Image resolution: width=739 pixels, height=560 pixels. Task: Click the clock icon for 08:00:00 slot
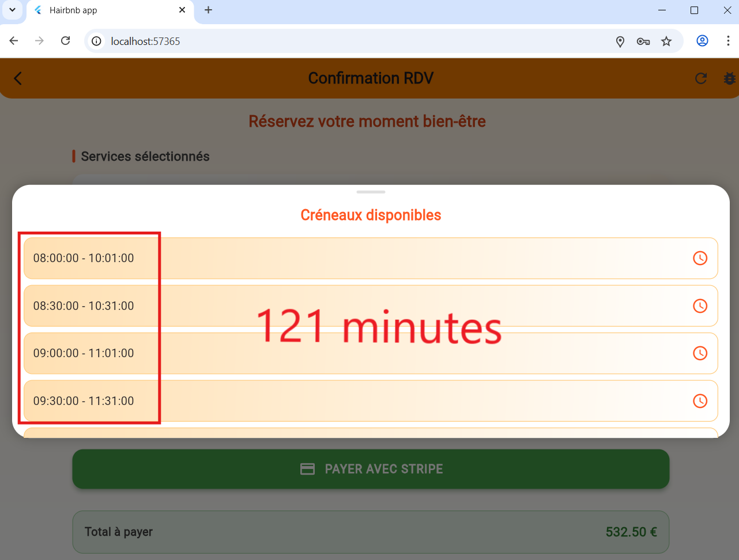[x=700, y=258]
